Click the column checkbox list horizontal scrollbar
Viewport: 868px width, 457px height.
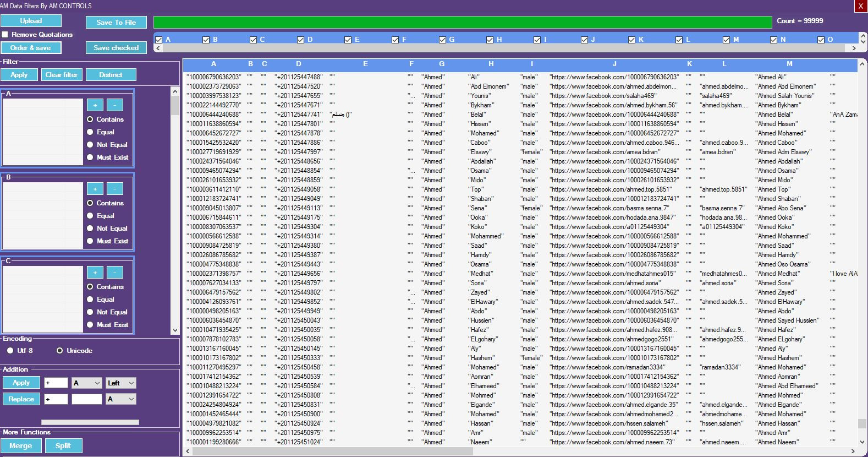(506, 48)
